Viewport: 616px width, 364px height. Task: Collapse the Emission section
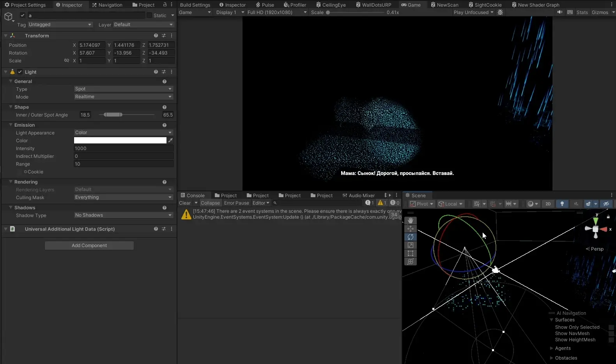click(11, 125)
